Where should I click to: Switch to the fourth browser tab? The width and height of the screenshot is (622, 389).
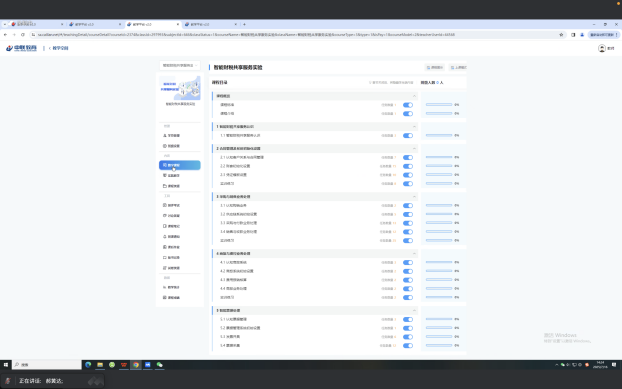[211, 24]
